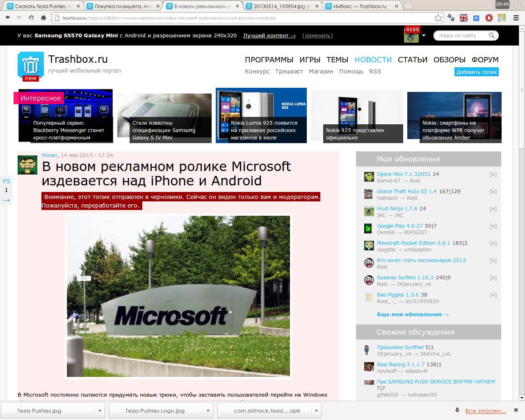Switch to 20130514_193904.jpg tab
525x420 pixels.
click(282, 6)
